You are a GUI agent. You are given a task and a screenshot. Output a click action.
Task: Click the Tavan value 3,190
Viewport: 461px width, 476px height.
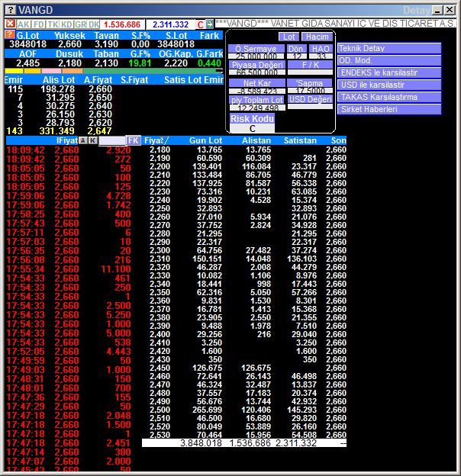point(106,44)
